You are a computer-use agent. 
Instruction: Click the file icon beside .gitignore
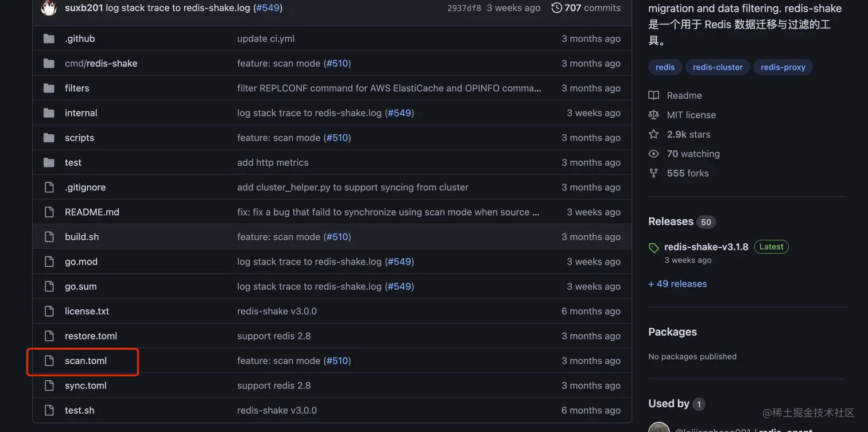(49, 187)
